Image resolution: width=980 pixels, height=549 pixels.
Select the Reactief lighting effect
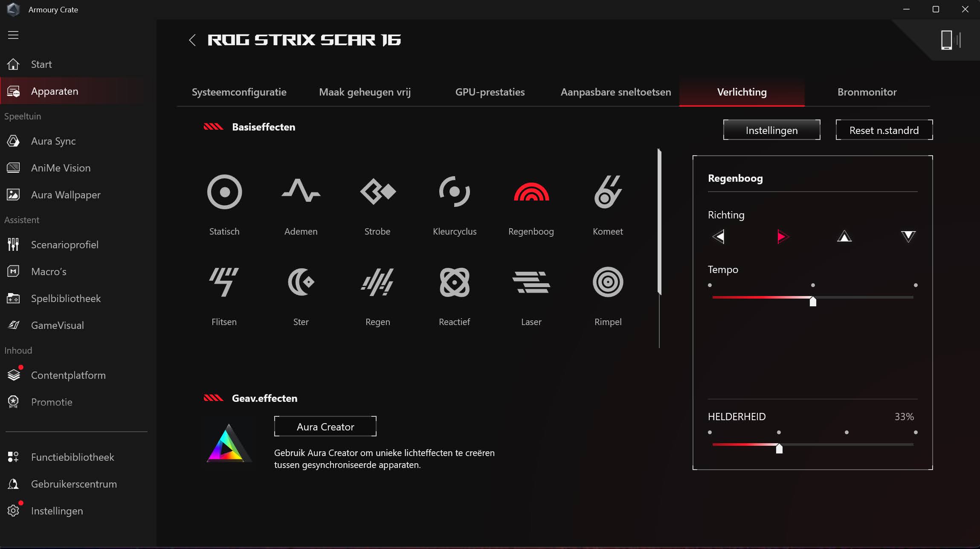point(455,282)
